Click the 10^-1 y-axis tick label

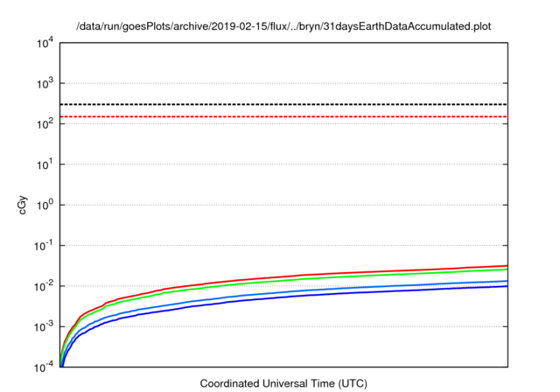pos(44,246)
